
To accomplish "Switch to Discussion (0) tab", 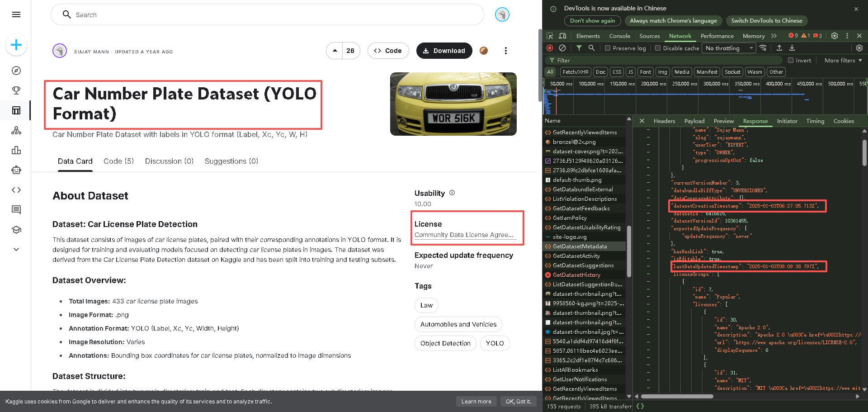I will coord(169,161).
